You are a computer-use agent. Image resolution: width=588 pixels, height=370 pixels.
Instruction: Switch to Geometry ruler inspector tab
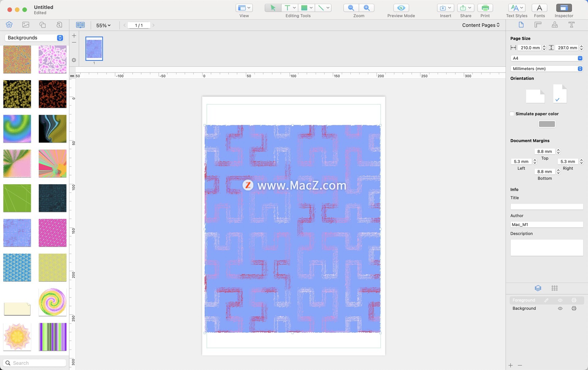click(538, 25)
